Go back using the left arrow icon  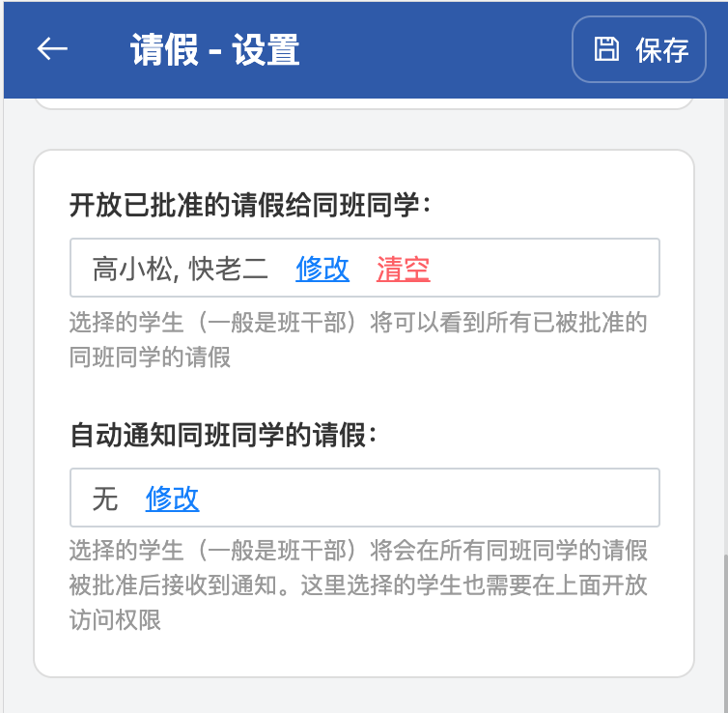point(52,49)
